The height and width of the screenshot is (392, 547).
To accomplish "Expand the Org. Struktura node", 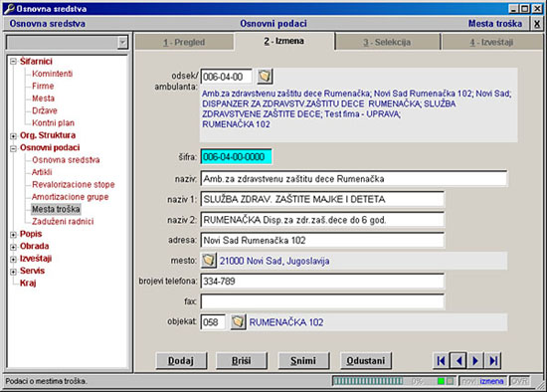I will tap(13, 135).
